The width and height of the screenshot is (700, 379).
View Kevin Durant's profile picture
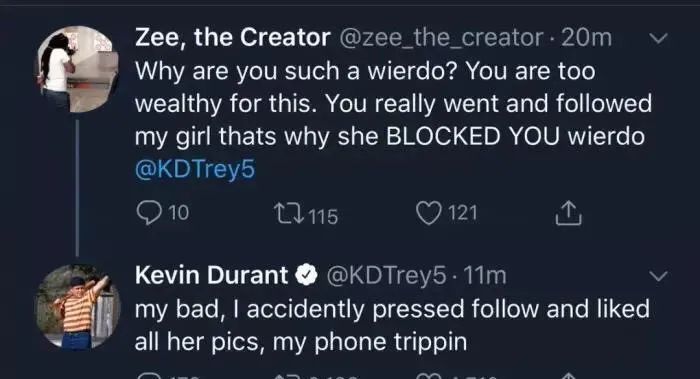point(77,307)
